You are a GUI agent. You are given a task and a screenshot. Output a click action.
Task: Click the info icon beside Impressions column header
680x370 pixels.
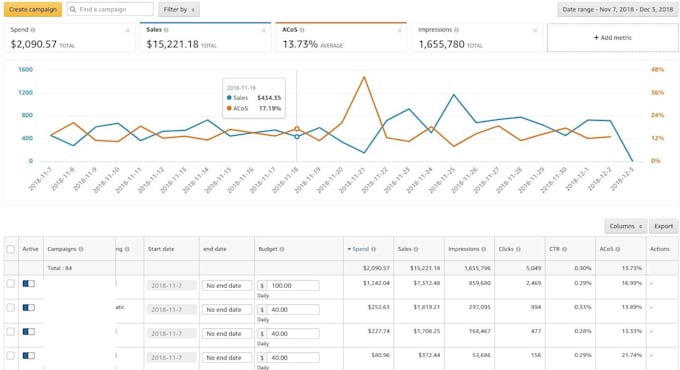coord(484,249)
